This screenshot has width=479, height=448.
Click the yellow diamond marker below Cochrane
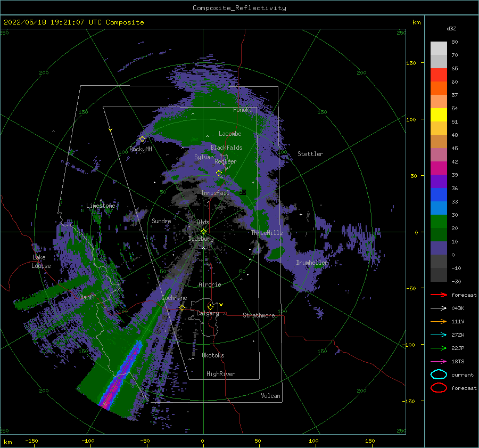click(183, 307)
